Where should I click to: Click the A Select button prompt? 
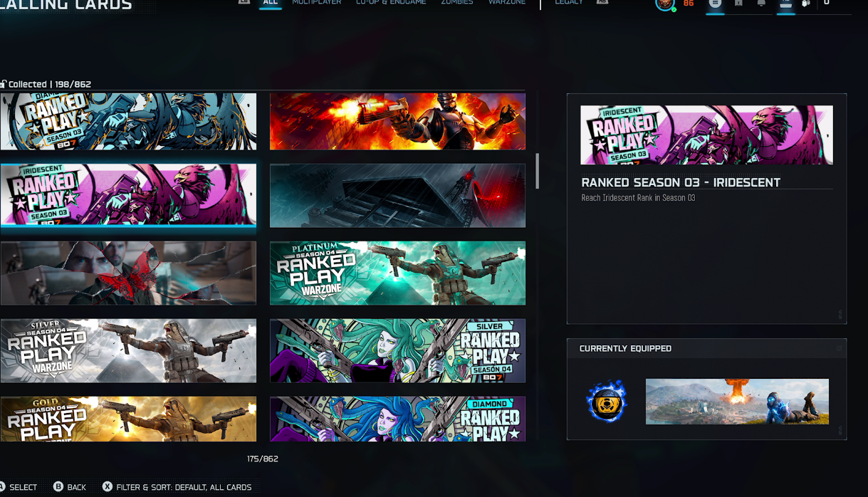coord(19,487)
